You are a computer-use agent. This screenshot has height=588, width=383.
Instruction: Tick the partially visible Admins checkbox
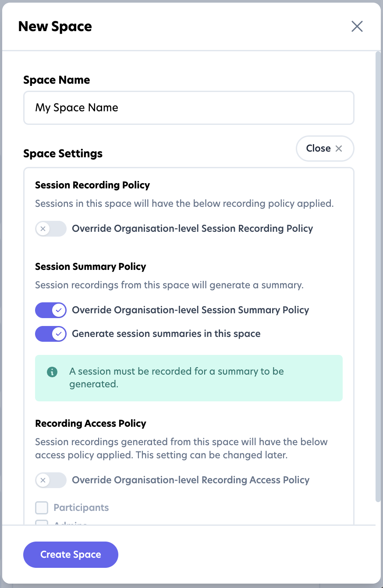[x=42, y=523]
